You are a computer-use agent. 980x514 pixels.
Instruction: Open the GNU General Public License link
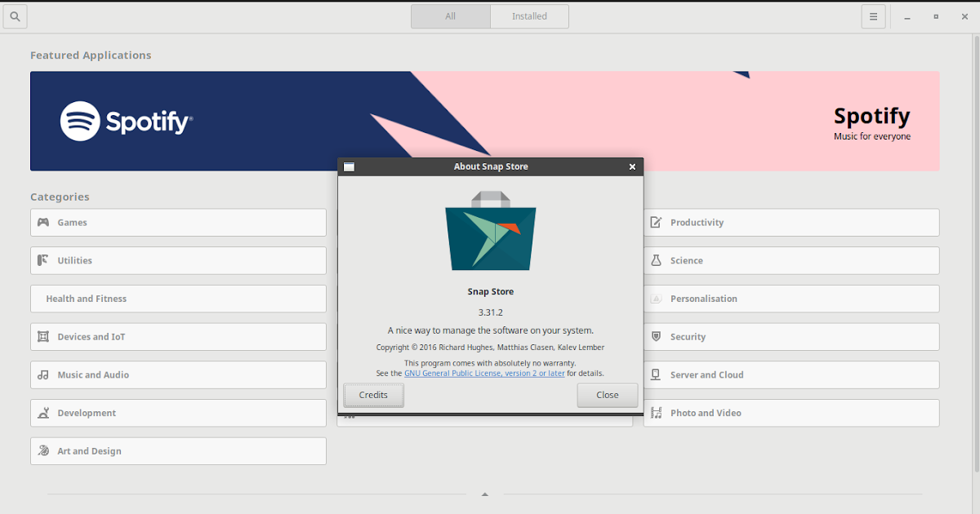(485, 373)
